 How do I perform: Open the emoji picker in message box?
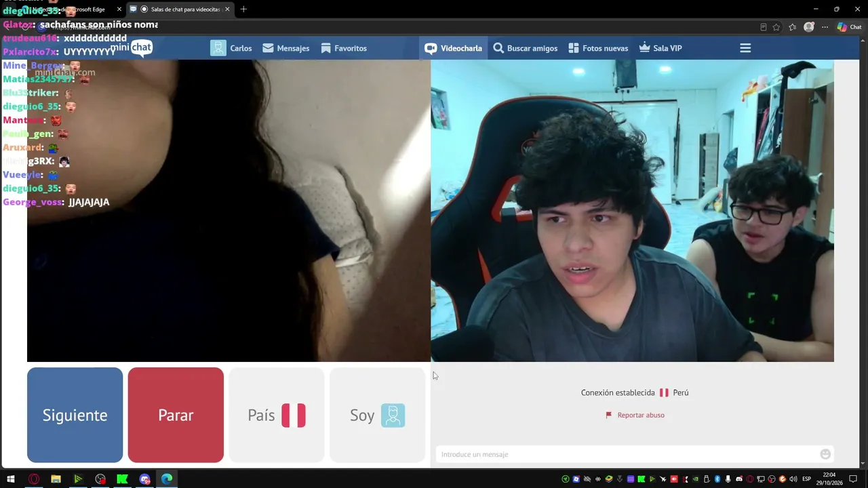coord(825,454)
